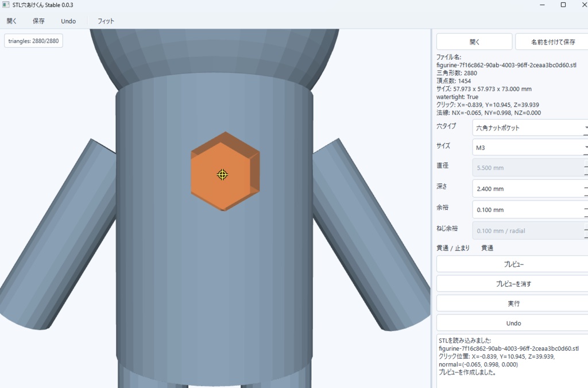Click the 頂点数: 1454 text
This screenshot has height=388, width=588.
454,81
